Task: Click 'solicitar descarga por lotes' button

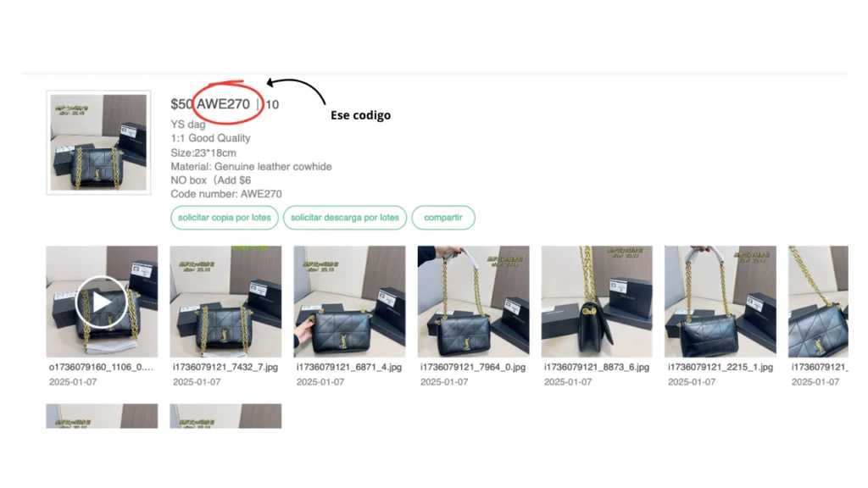Action: (345, 218)
